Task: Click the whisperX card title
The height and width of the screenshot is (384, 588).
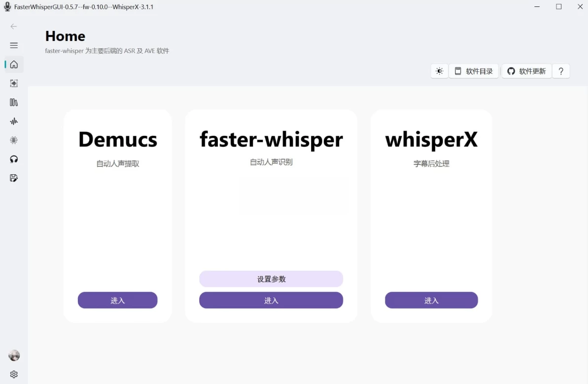Action: click(x=431, y=140)
